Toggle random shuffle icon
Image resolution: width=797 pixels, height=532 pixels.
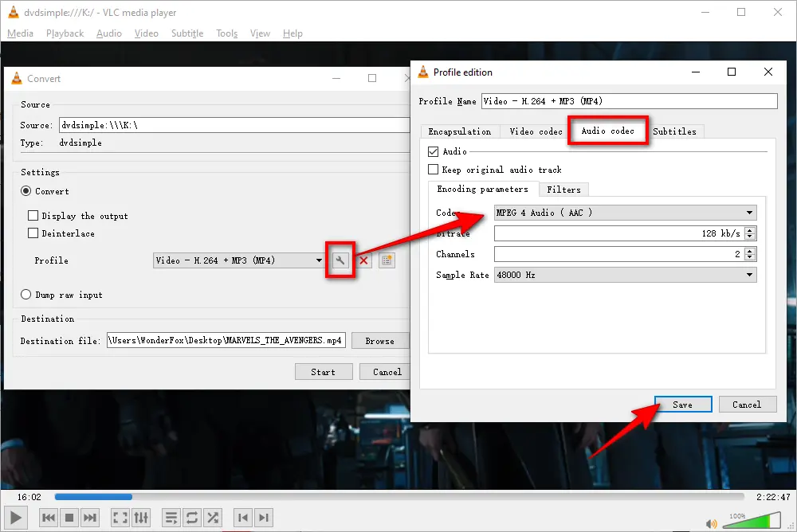click(x=213, y=518)
